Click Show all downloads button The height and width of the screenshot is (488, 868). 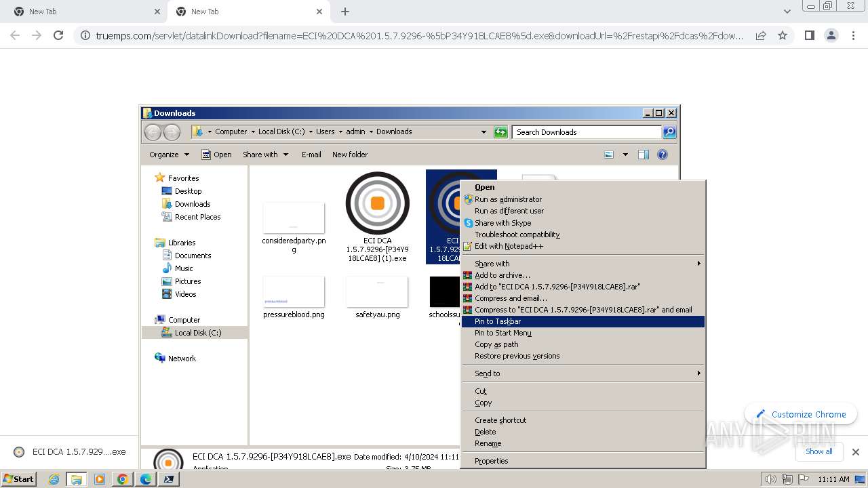point(819,451)
